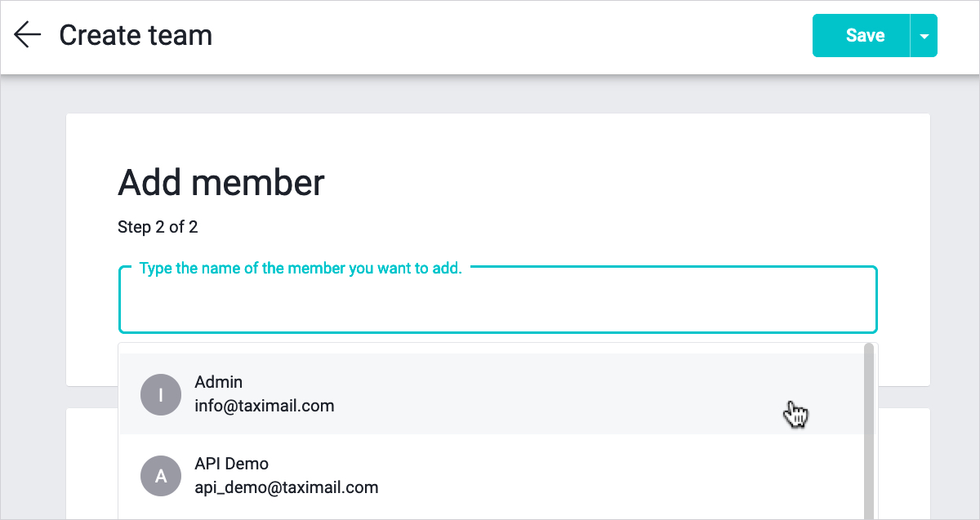This screenshot has height=520, width=980.
Task: Click the partially hidden card below Add member
Action: pyautogui.click(x=904, y=457)
